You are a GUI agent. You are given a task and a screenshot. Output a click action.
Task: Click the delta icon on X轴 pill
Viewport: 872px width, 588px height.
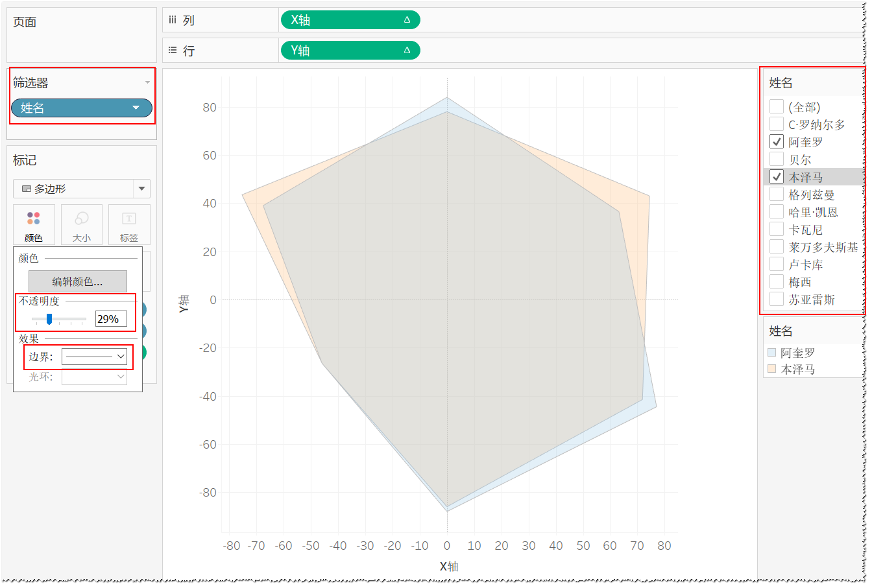click(407, 20)
